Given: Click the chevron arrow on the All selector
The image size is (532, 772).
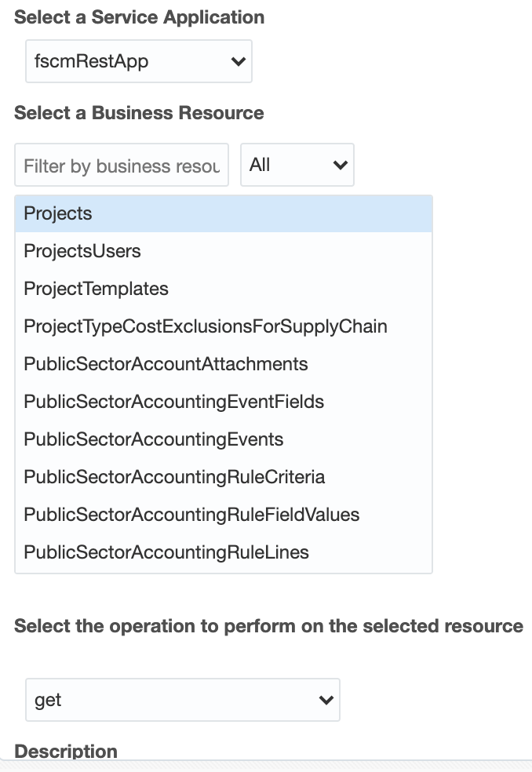Looking at the screenshot, I should pos(340,165).
